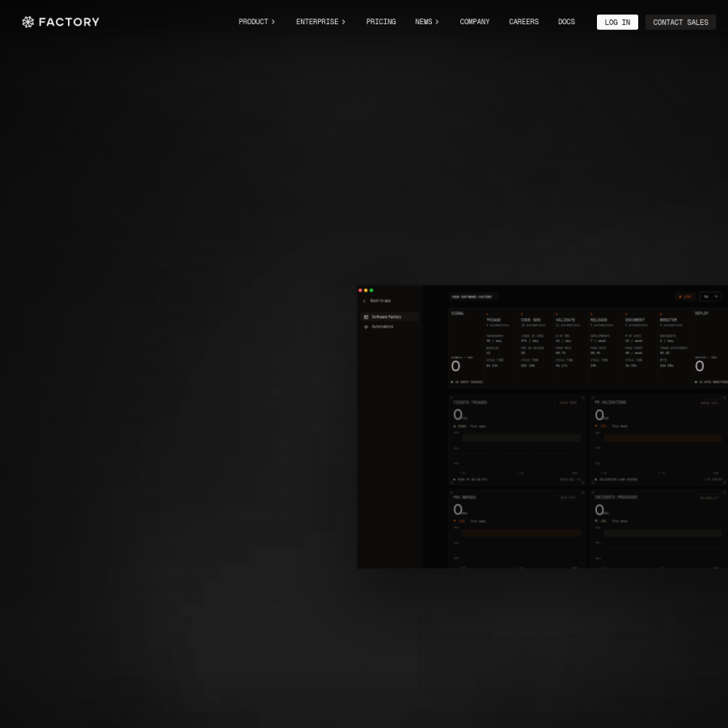Viewport: 728px width, 728px height.
Task: Click the SIGNAL column heading
Action: coord(458,313)
